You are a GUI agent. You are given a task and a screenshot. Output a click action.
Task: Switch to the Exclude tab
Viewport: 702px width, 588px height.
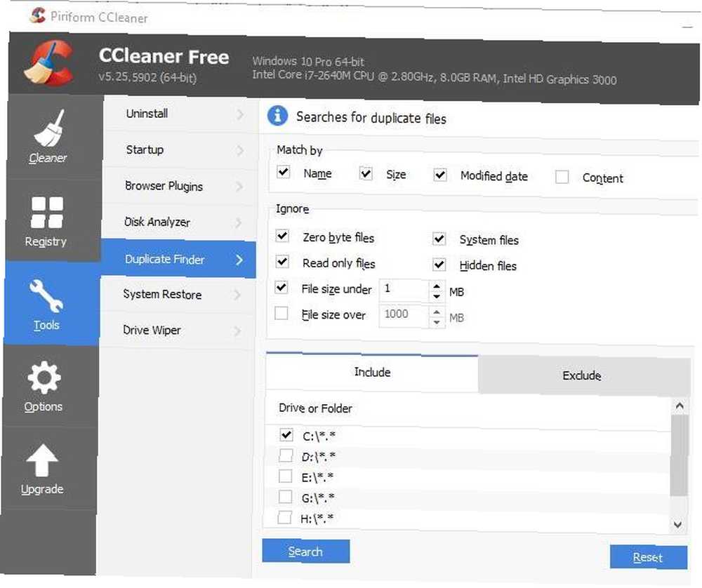584,375
